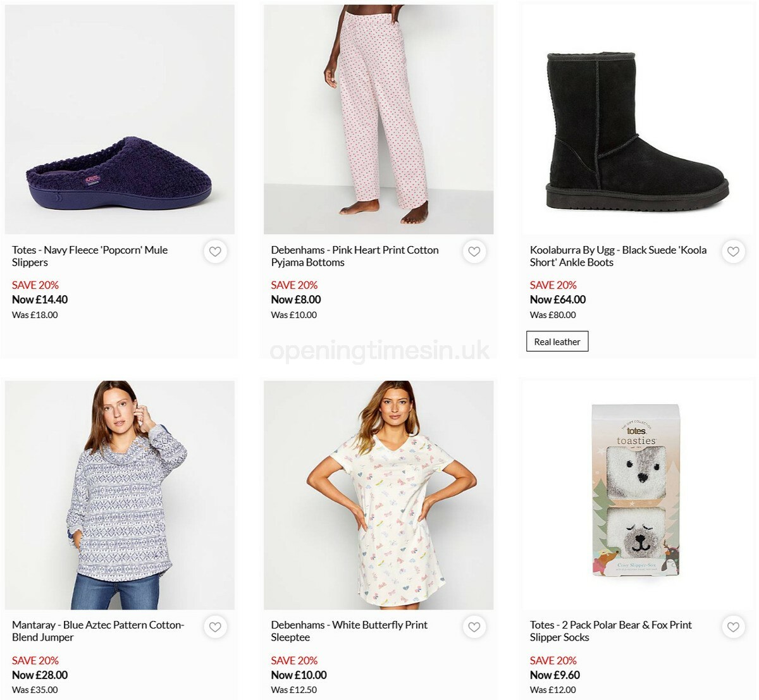
Task: Click the navy slipper product photo
Action: click(x=119, y=118)
